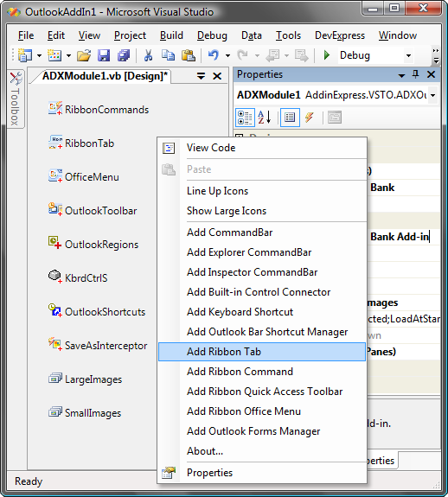Click the New Project toolbar icon

(25, 55)
